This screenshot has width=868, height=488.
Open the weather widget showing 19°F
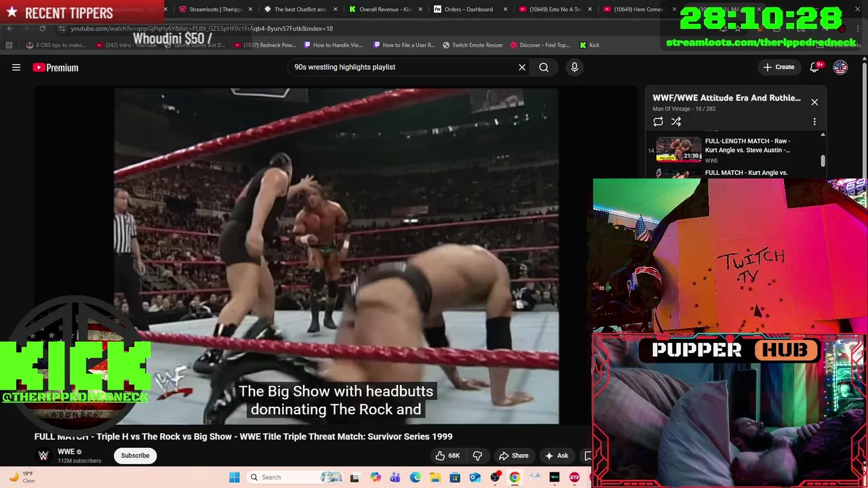point(23,477)
